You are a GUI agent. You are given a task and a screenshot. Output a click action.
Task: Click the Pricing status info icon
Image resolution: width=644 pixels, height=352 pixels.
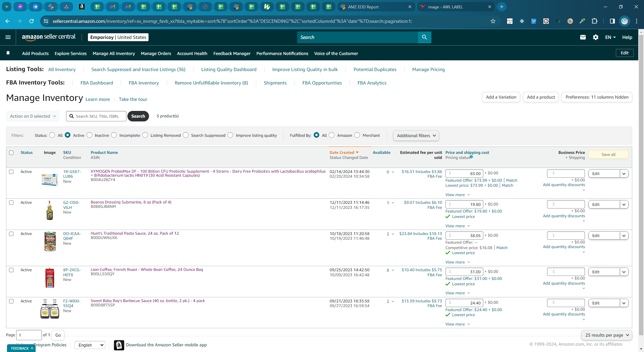coord(471,157)
